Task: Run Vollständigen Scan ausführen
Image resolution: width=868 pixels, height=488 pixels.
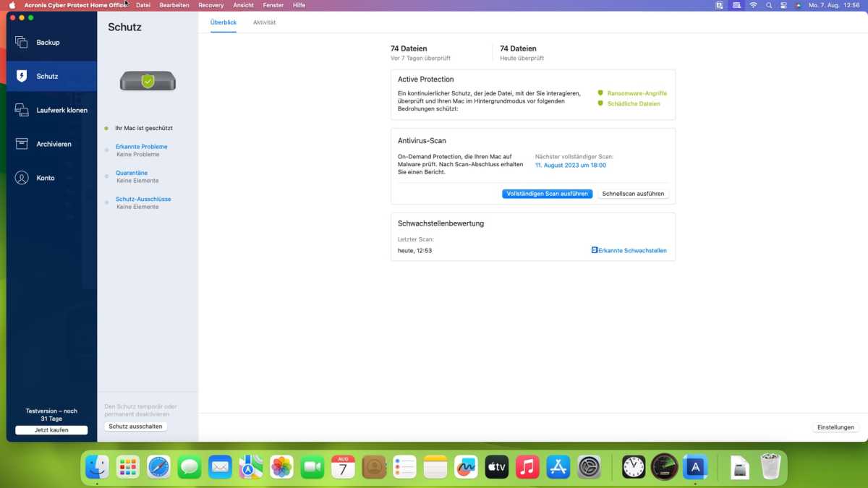Action: (548, 194)
